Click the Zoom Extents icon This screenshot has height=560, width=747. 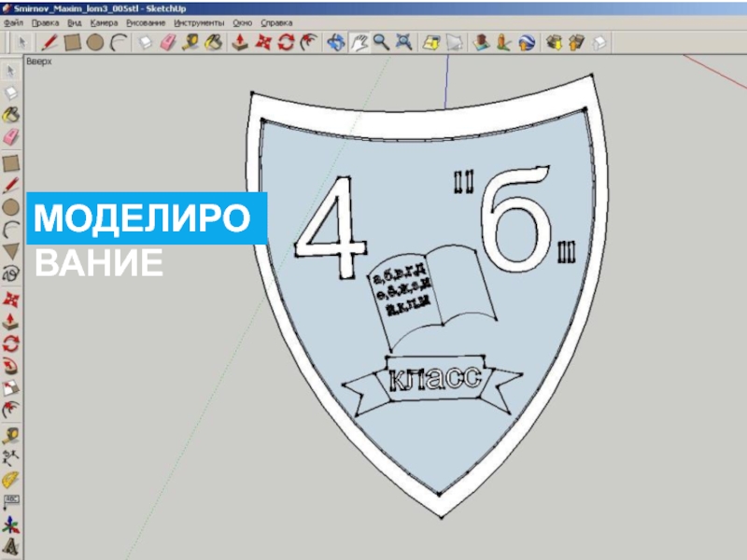coord(404,43)
